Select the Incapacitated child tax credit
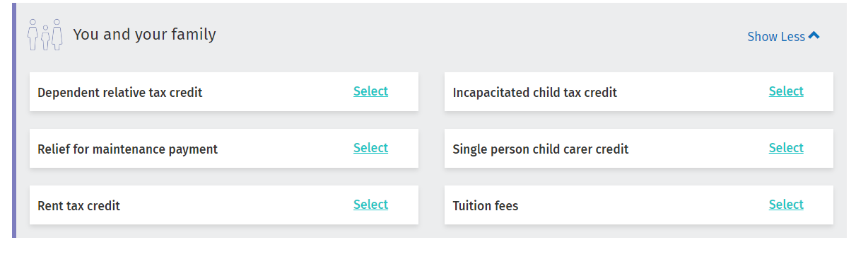 [x=786, y=91]
